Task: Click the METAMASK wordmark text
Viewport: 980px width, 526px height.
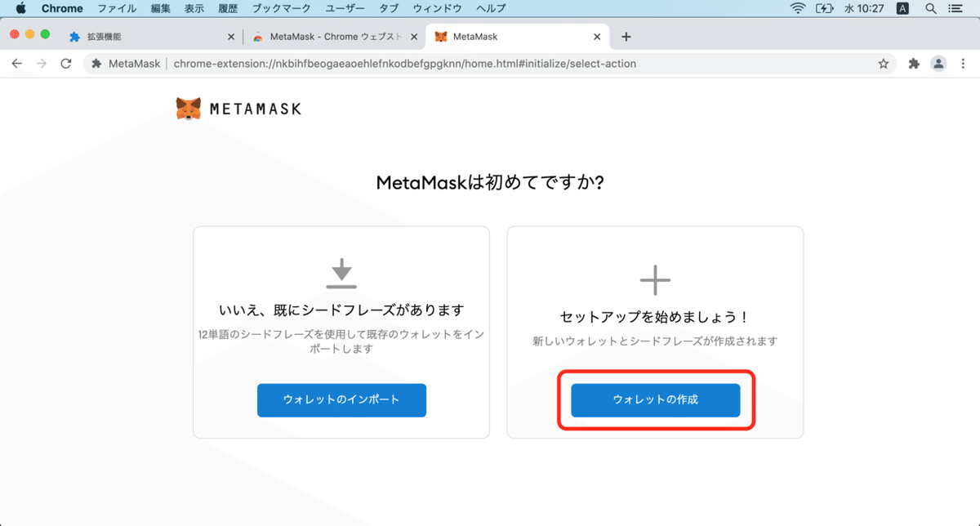Action: [255, 109]
